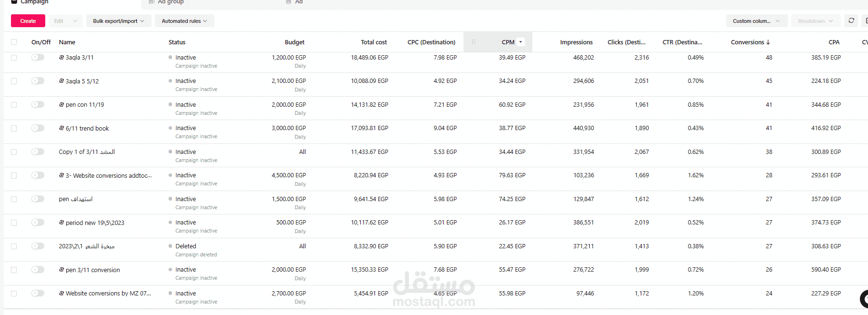Viewport: 868px width, 315px height.
Task: Click the Conversions sort arrow icon
Action: point(768,42)
